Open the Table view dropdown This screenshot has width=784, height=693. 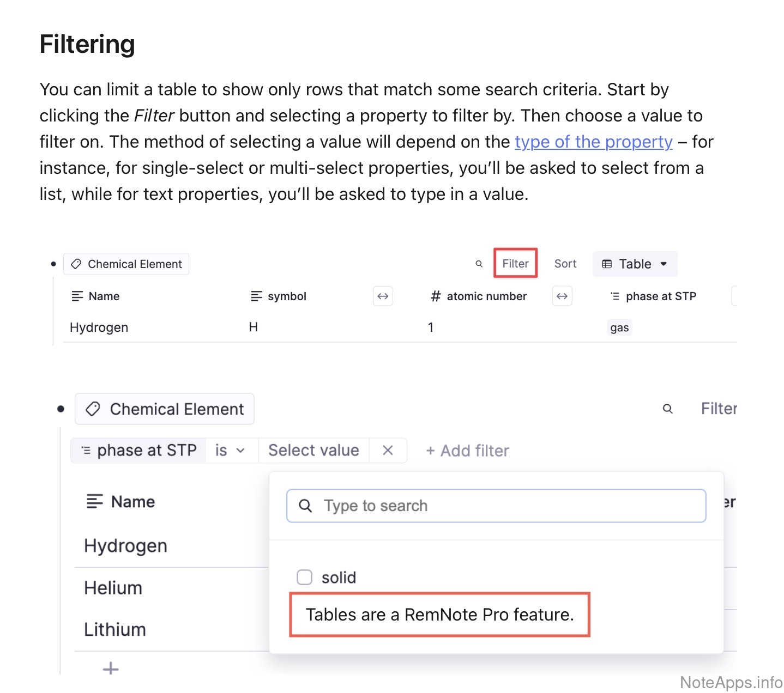(x=635, y=264)
